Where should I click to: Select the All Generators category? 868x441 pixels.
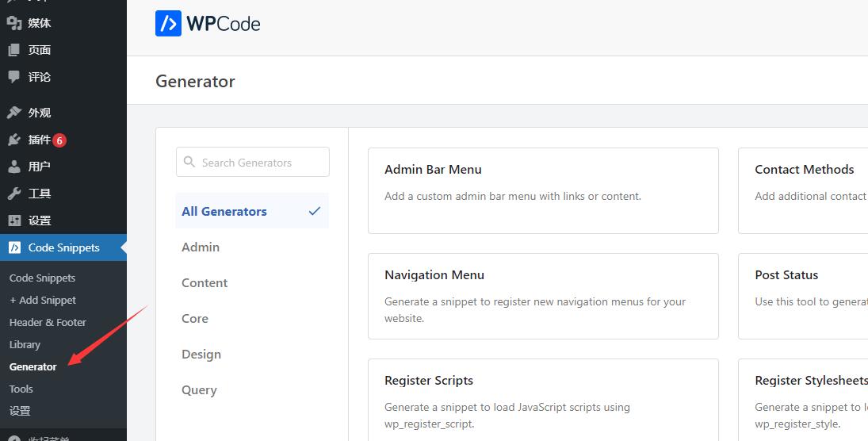(252, 211)
